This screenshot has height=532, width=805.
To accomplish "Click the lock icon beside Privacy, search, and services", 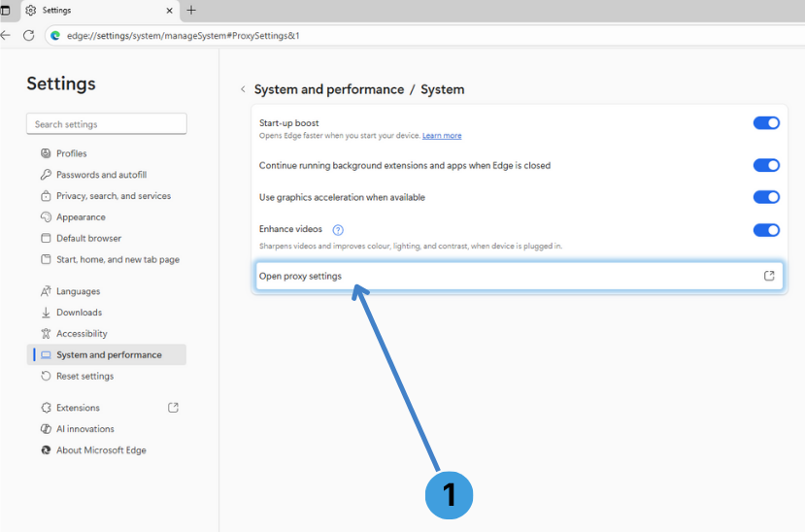I will click(46, 195).
